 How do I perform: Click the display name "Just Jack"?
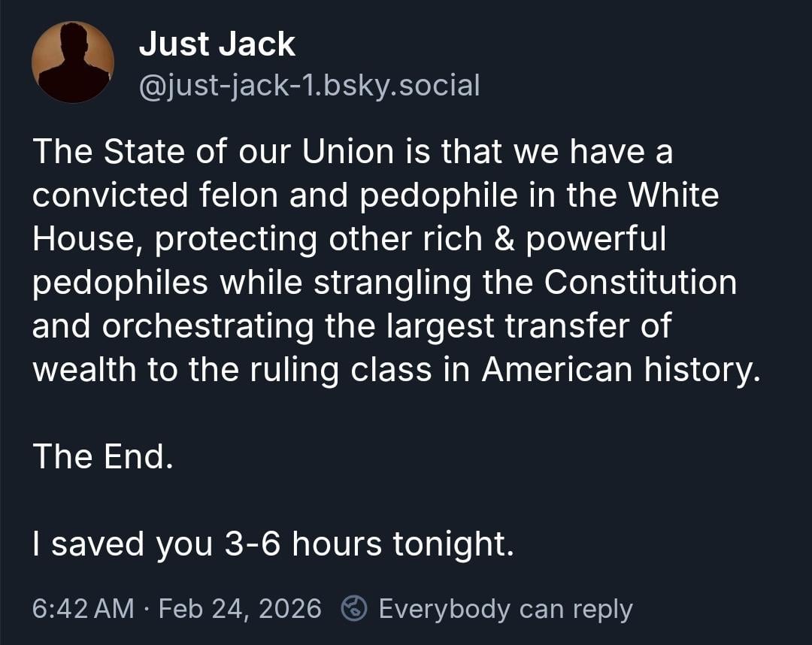(x=217, y=44)
